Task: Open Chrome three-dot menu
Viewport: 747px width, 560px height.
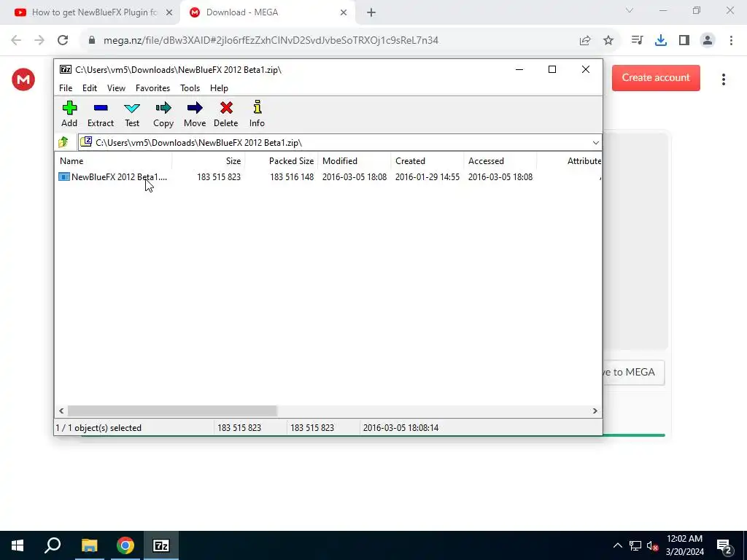Action: pos(731,40)
